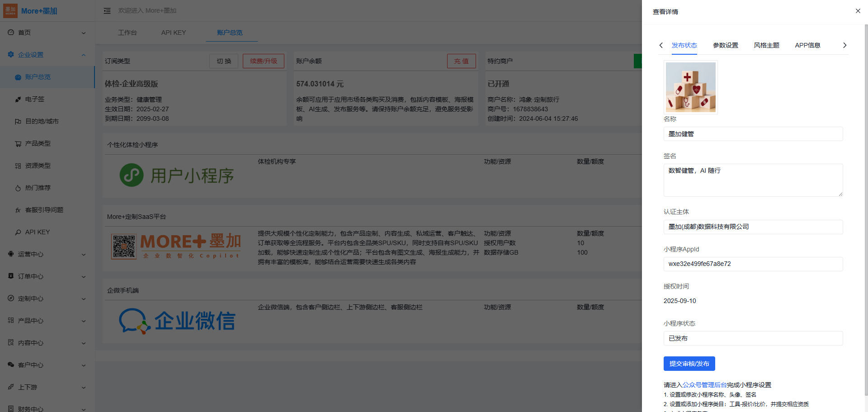Go to API KEY in sidebar
Screen dimensions: 868x412
click(38, 232)
